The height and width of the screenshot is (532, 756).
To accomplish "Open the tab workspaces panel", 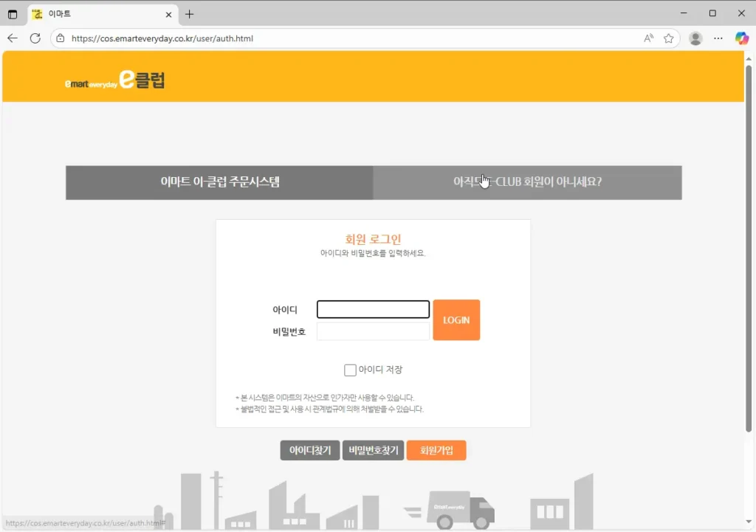I will 13,13.
